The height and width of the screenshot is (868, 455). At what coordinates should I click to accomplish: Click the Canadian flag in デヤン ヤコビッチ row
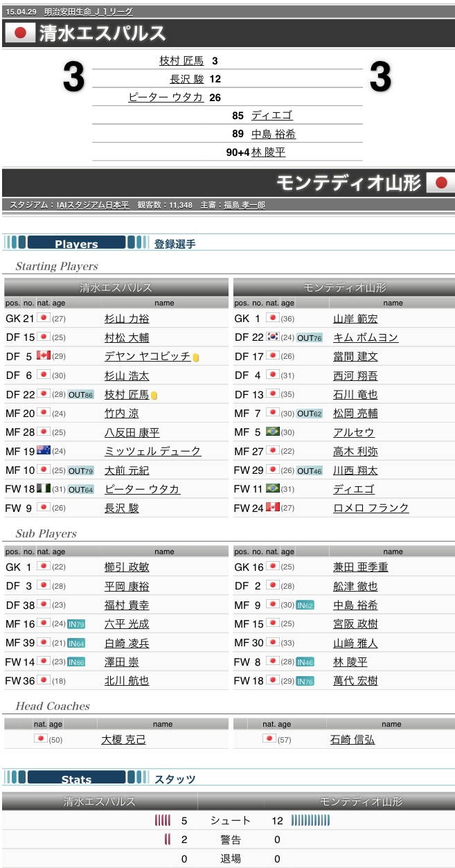click(44, 356)
